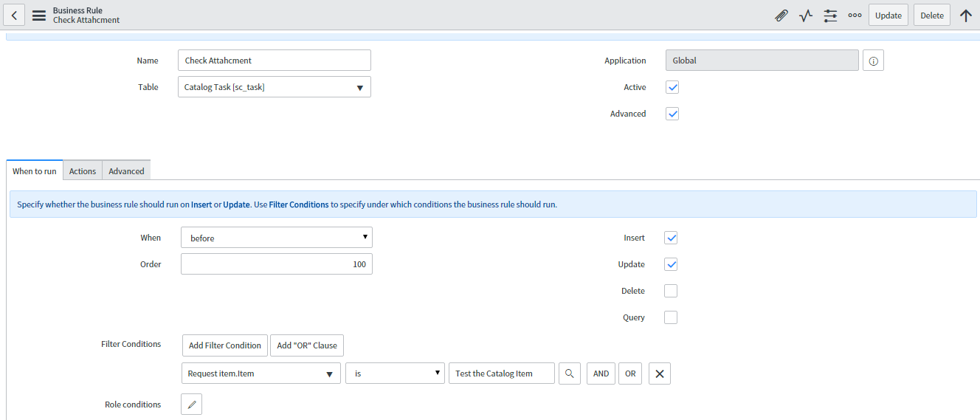Open the operator dropdown set to is

tap(395, 373)
